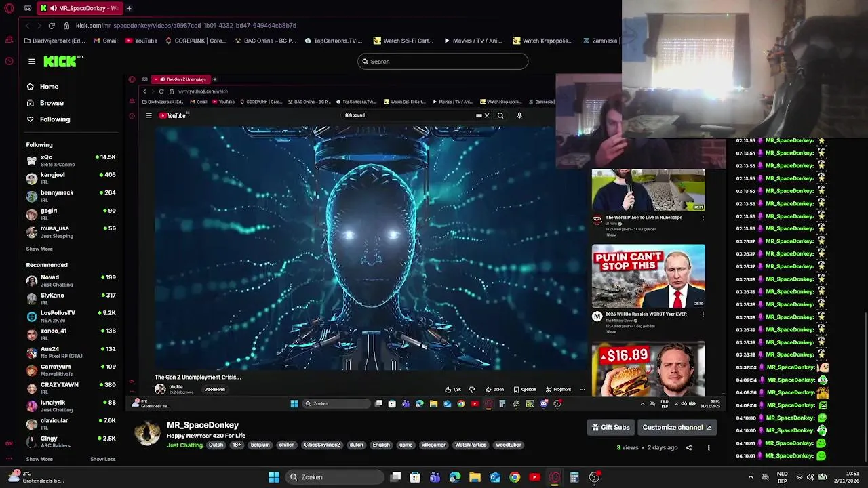Click the kick.com address bar URL
This screenshot has width=868, height=488.
tap(186, 26)
